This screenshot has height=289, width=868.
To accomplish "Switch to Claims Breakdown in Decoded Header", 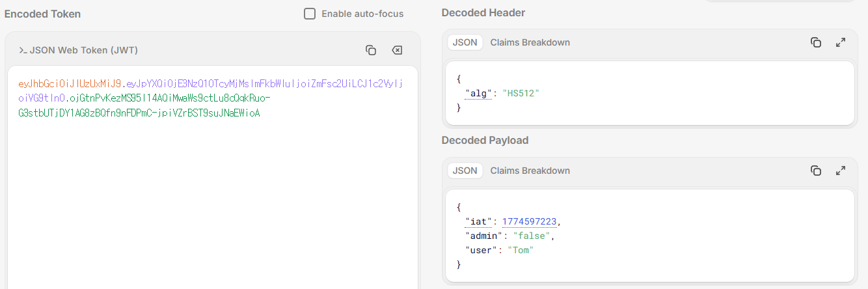I will (530, 42).
